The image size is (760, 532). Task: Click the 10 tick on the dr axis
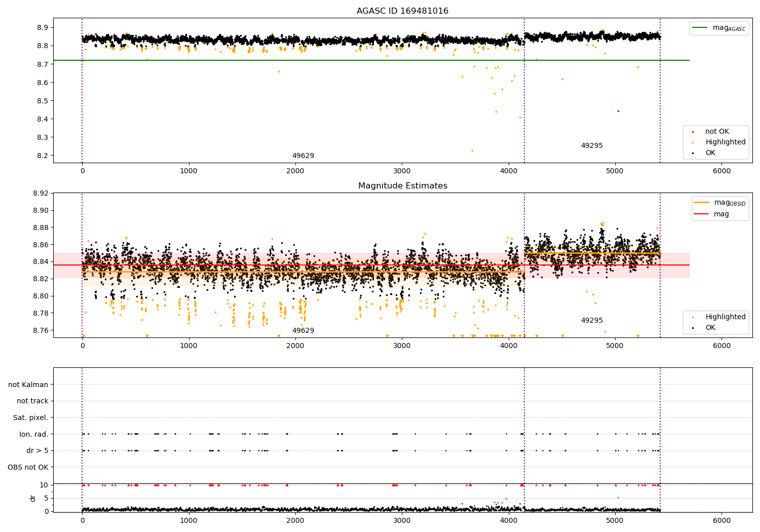click(44, 485)
